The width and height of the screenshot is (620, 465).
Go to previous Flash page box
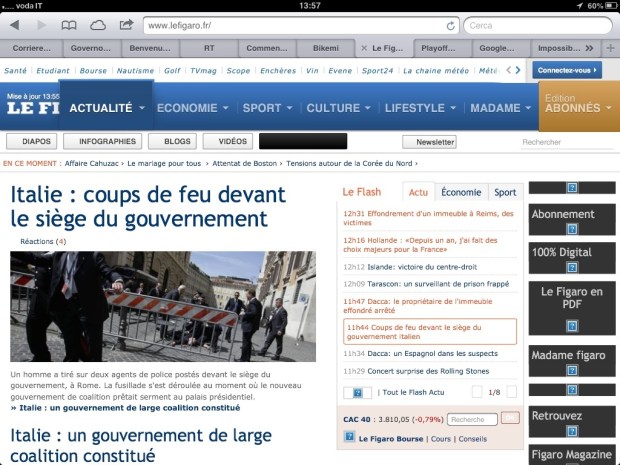(477, 392)
